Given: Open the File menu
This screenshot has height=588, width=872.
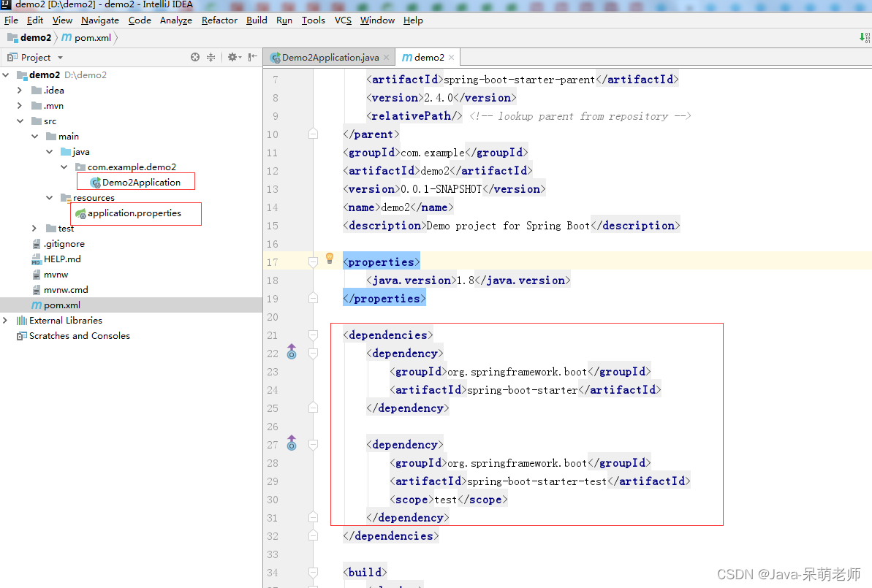Looking at the screenshot, I should pyautogui.click(x=11, y=20).
